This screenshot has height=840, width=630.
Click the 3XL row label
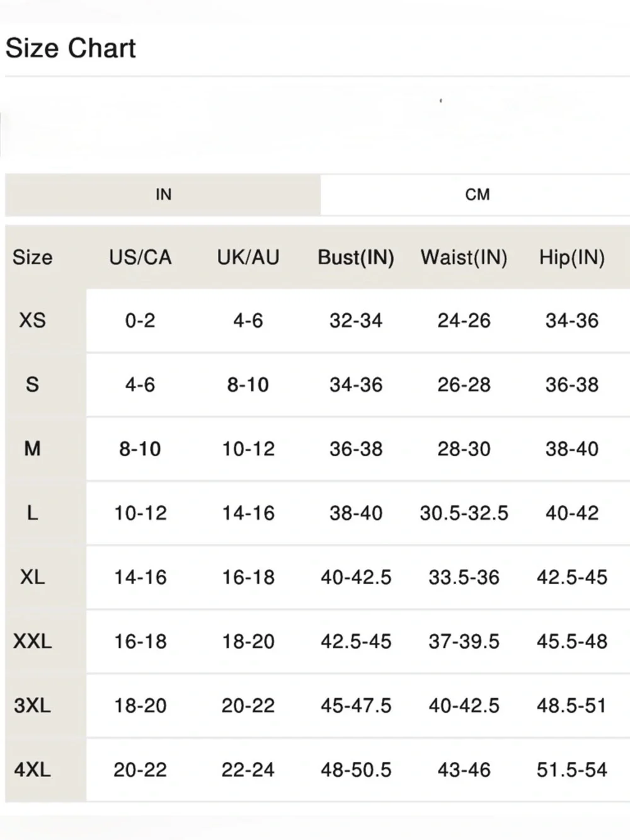click(x=32, y=705)
